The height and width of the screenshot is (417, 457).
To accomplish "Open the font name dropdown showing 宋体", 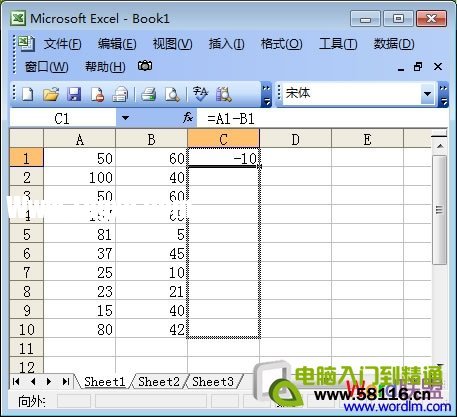I will (x=427, y=94).
